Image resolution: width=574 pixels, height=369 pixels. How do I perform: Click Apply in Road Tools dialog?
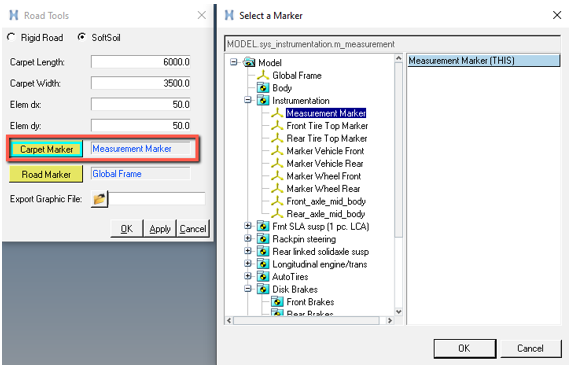pos(160,229)
